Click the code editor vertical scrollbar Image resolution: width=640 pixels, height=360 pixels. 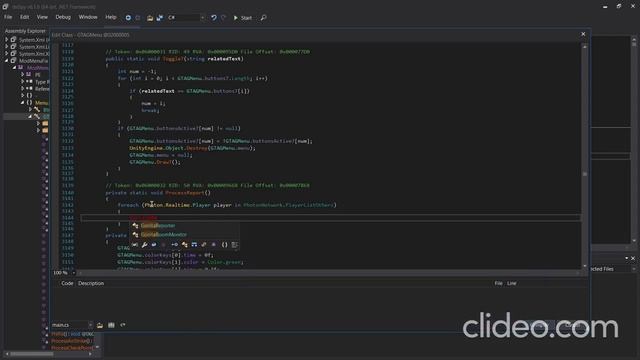click(x=585, y=156)
